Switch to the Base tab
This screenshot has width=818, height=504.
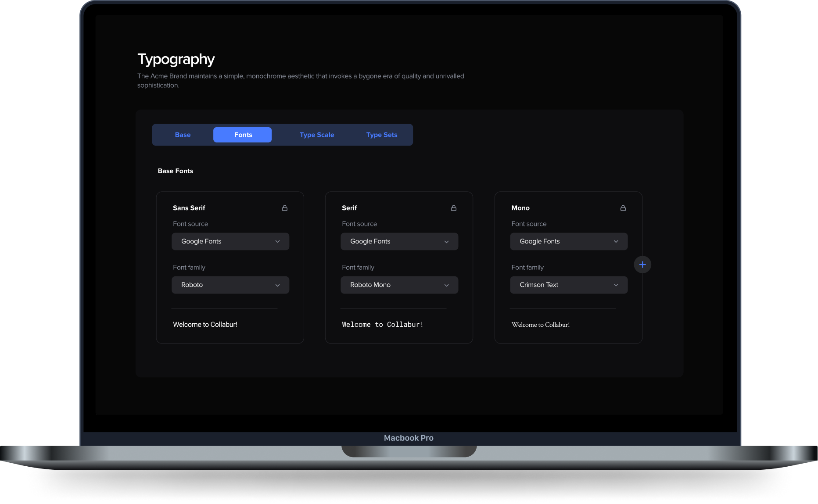pos(183,135)
